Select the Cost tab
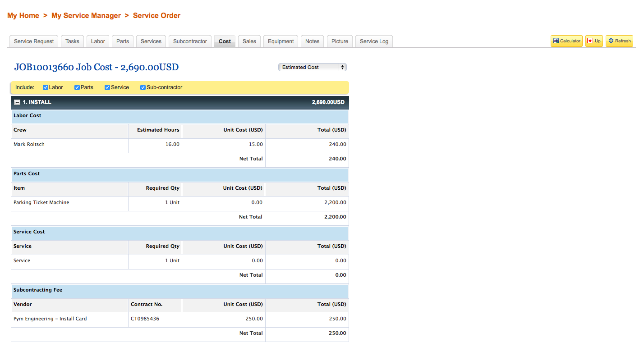This screenshot has width=644, height=356. click(225, 41)
